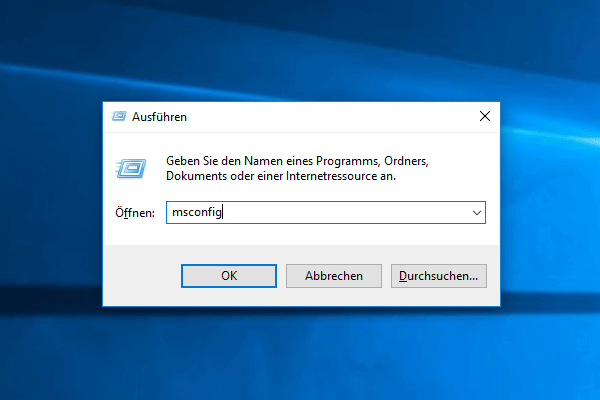600x400 pixels.
Task: Click the empty title bar area beside Ausführen
Action: tap(329, 117)
